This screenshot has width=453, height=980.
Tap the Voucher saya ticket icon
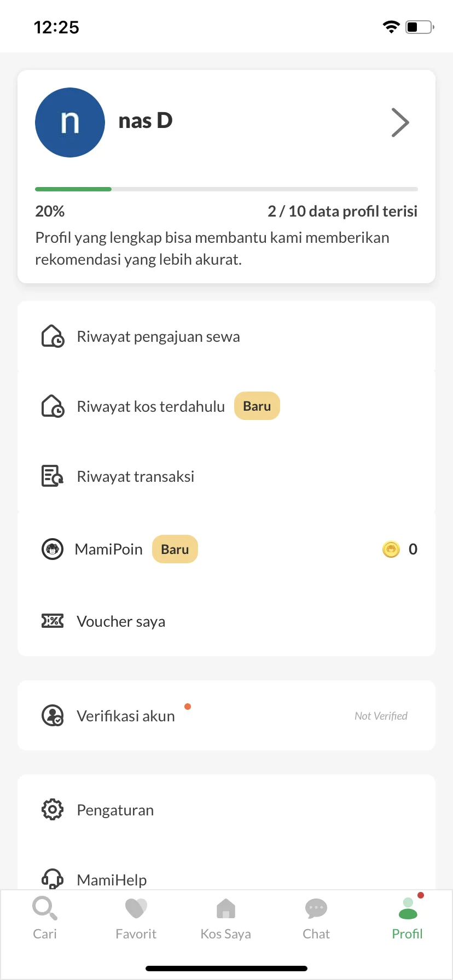coord(53,621)
